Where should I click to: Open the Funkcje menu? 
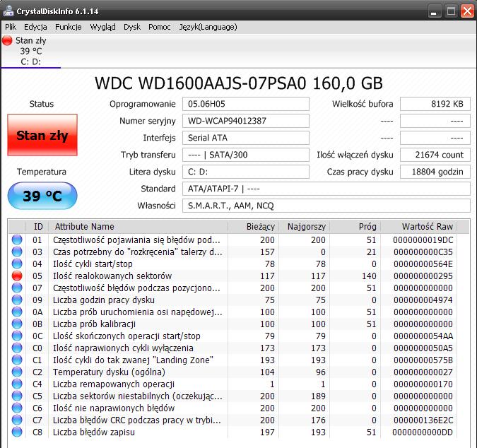(69, 27)
